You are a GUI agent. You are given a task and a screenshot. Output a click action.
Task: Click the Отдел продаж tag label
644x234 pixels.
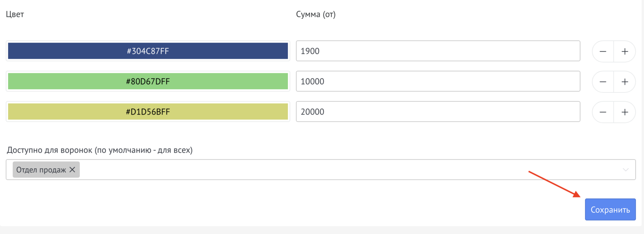(x=41, y=170)
